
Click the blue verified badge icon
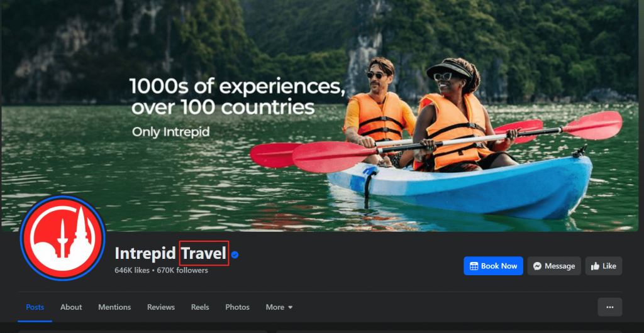[x=235, y=254]
